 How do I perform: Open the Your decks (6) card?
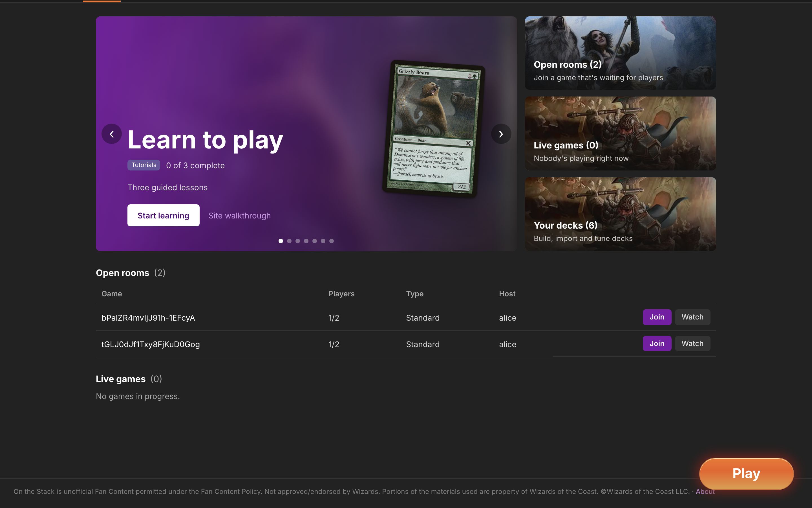pos(620,214)
